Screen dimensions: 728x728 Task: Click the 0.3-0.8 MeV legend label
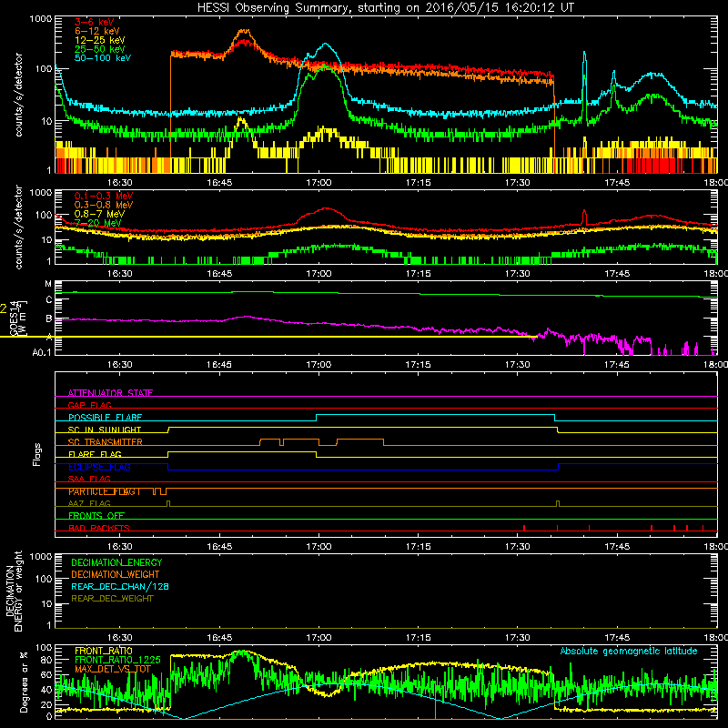tap(104, 205)
